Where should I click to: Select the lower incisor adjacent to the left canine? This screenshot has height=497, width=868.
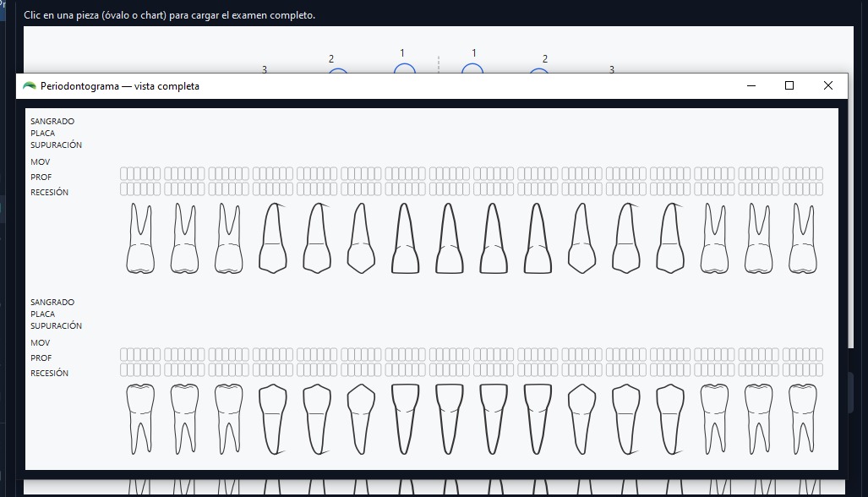(405, 419)
